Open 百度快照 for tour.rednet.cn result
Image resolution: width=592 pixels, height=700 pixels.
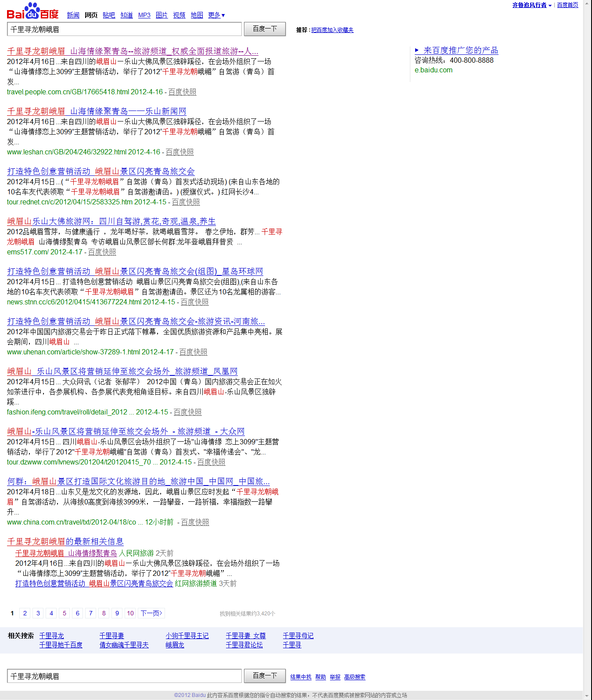(186, 202)
